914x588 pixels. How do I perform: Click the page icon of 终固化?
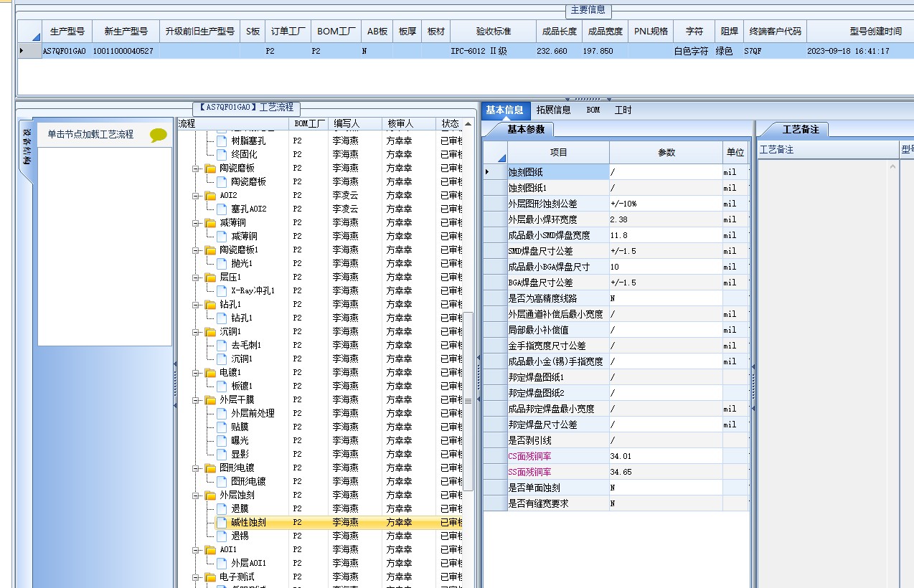click(222, 154)
